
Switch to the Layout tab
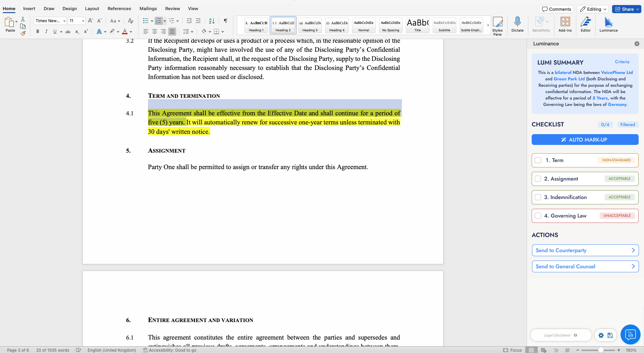click(x=92, y=8)
